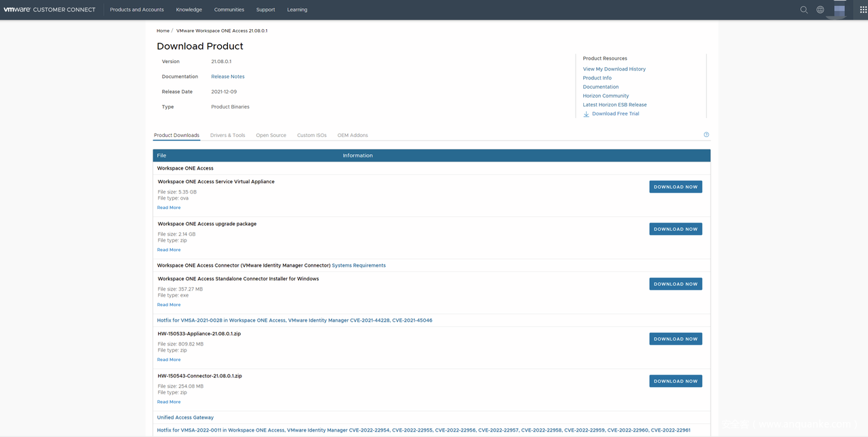Switch to the Drivers & Tools tab
868x437 pixels.
tap(227, 135)
